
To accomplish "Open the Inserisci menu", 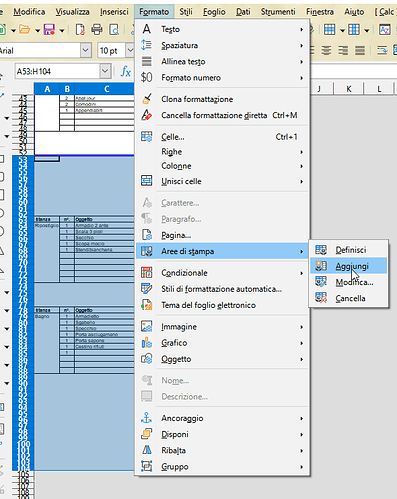I will click(114, 12).
